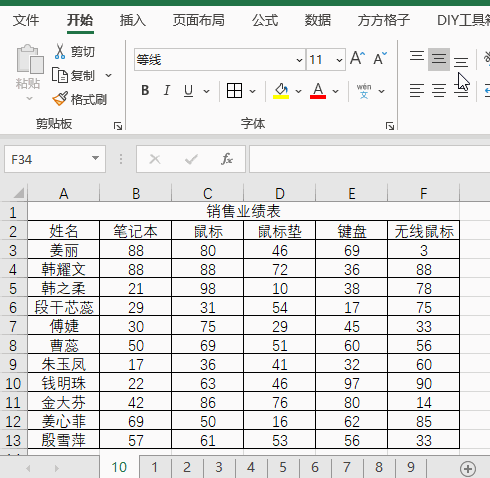Switch to sheet tab 9
The image size is (490, 478).
[411, 467]
